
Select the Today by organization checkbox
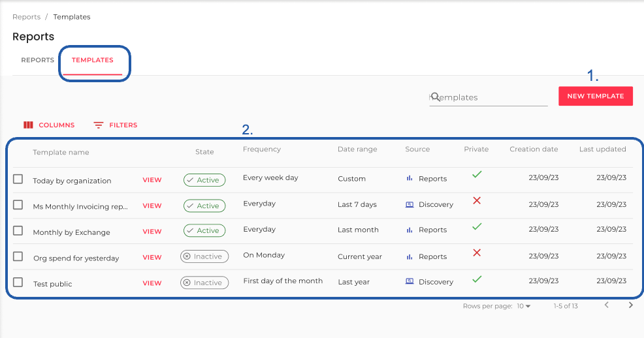[18, 179]
